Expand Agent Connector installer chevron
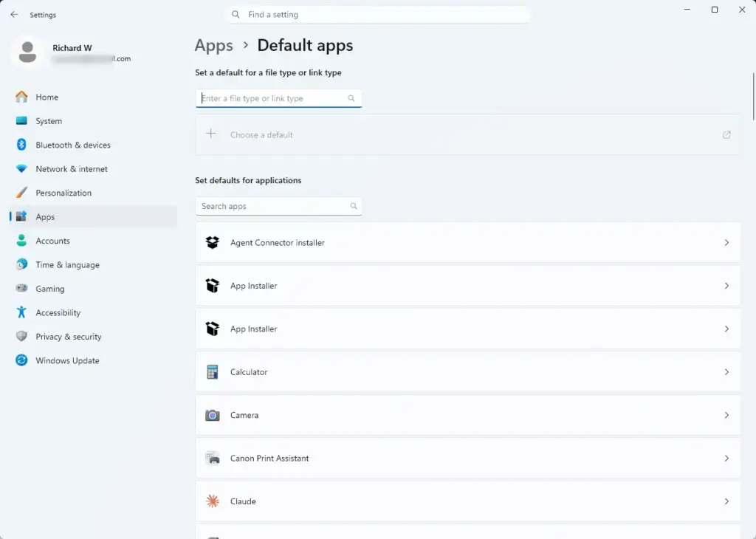Viewport: 756px width, 539px height. (726, 242)
